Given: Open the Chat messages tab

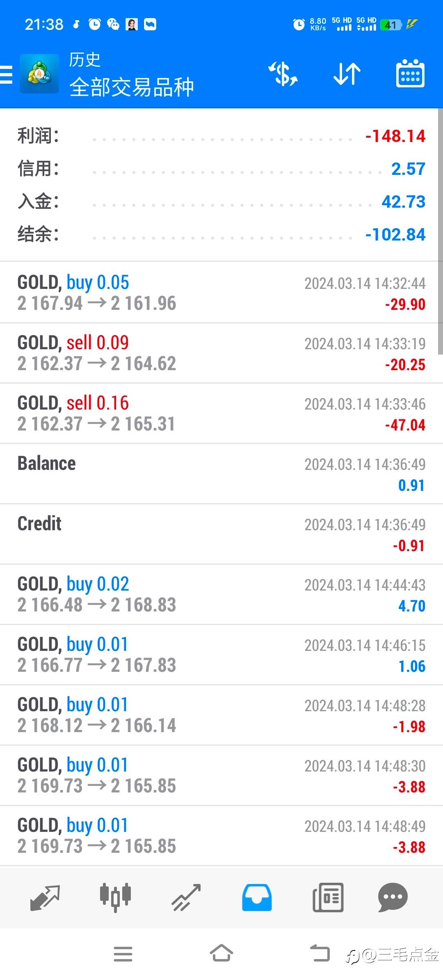Looking at the screenshot, I should tap(393, 898).
